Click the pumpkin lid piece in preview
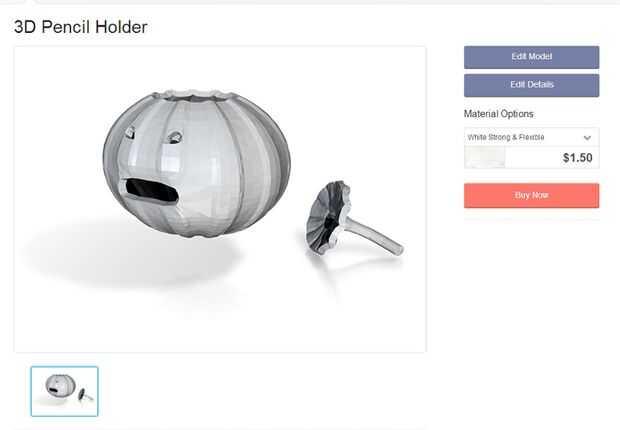Image resolution: width=620 pixels, height=430 pixels. [354, 218]
